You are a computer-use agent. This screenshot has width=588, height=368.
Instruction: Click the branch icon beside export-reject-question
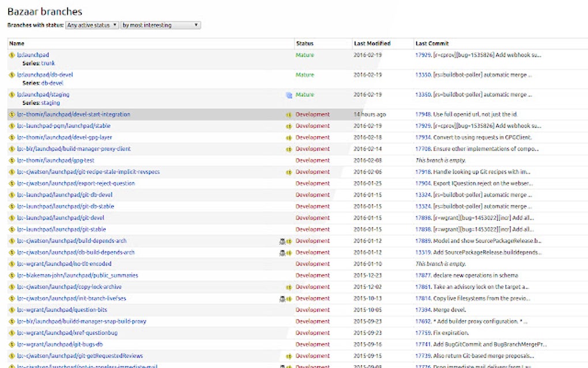pos(12,183)
